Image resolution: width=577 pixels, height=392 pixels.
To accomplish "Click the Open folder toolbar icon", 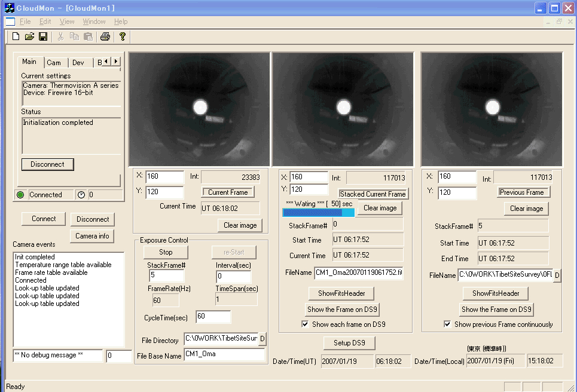I will (29, 36).
